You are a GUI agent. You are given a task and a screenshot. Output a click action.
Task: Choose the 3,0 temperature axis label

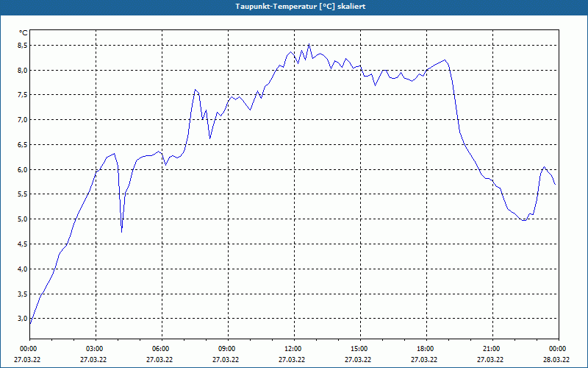(x=24, y=319)
